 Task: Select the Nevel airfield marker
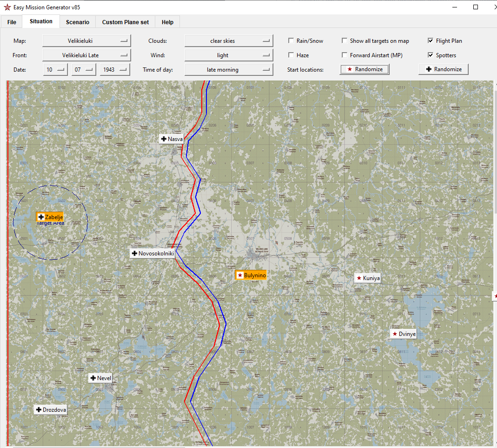[100, 378]
